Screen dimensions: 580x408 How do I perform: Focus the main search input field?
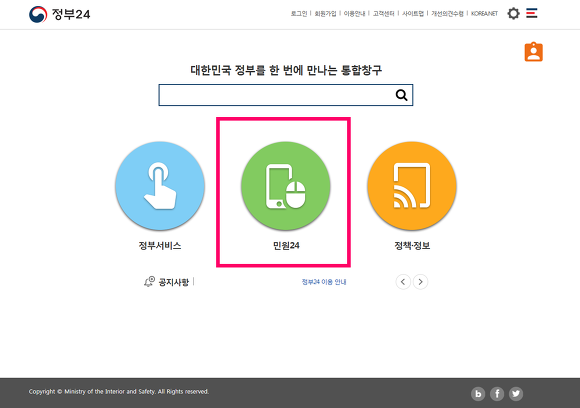tap(286, 95)
